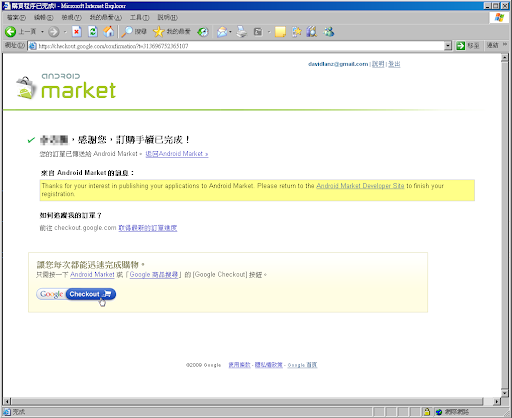
Task: Click the Google 首頁 footer link
Action: tap(302, 365)
